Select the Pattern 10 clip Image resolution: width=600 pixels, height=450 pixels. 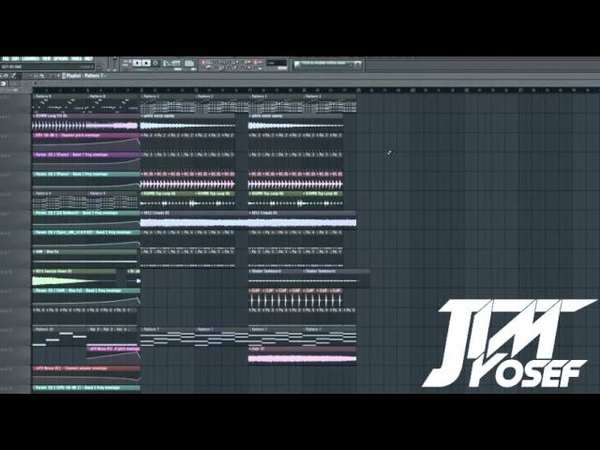coord(60,336)
